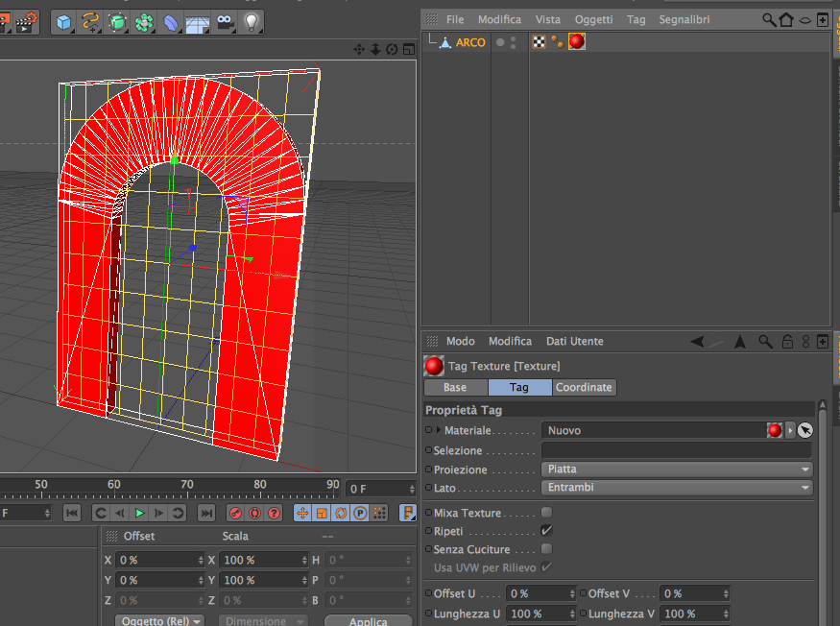Switch to the Coordinate tab

pos(584,388)
